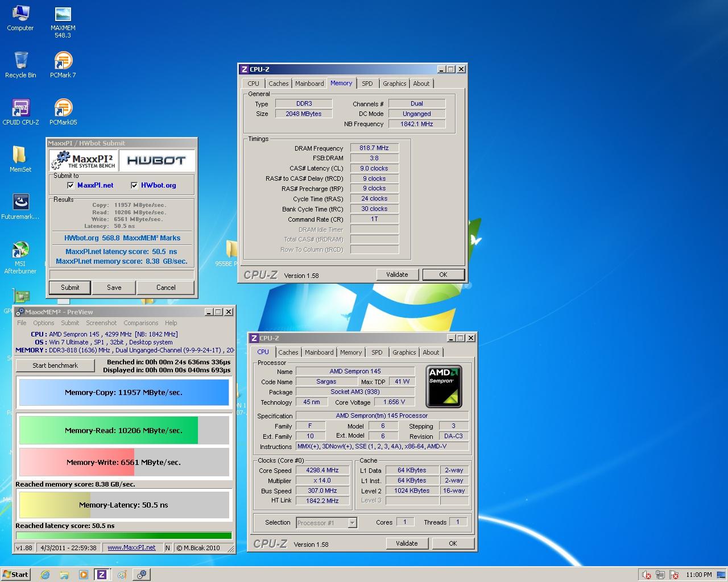The image size is (728, 582).
Task: Click Submit in the HWbot Submit dialog
Action: (x=70, y=288)
